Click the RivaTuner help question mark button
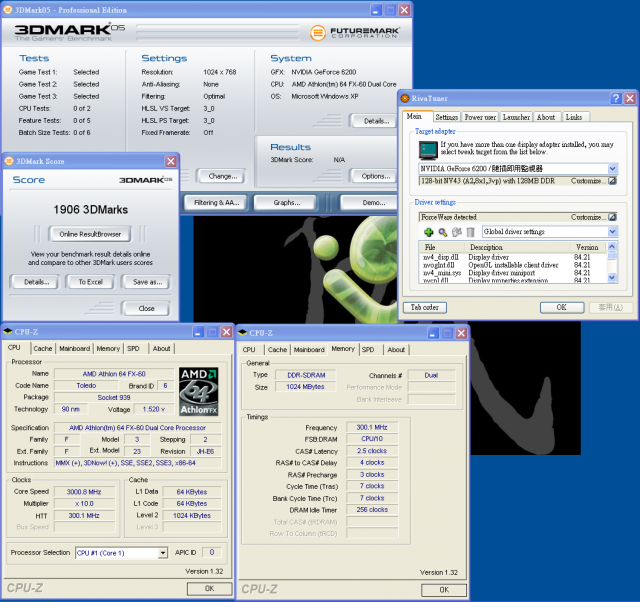The image size is (640, 602). [x=616, y=98]
